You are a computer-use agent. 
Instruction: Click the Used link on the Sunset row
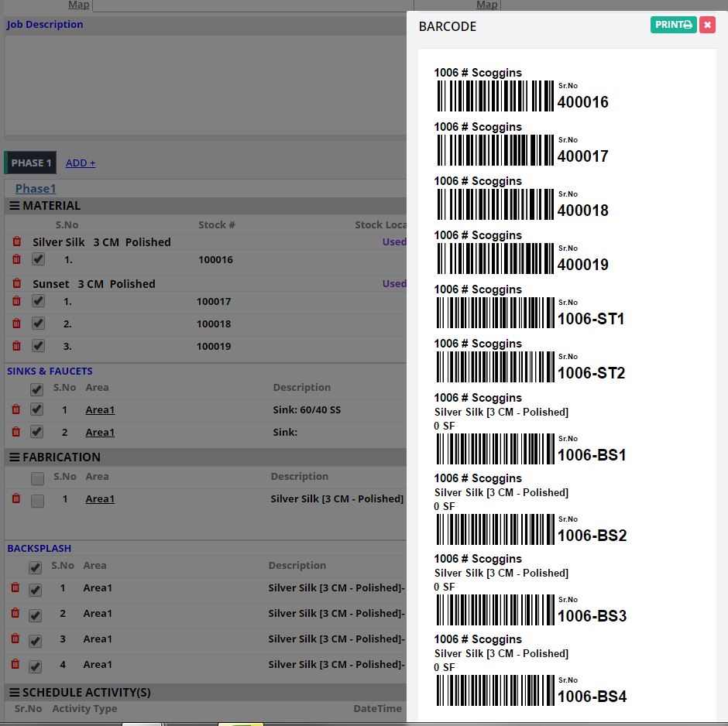click(394, 283)
